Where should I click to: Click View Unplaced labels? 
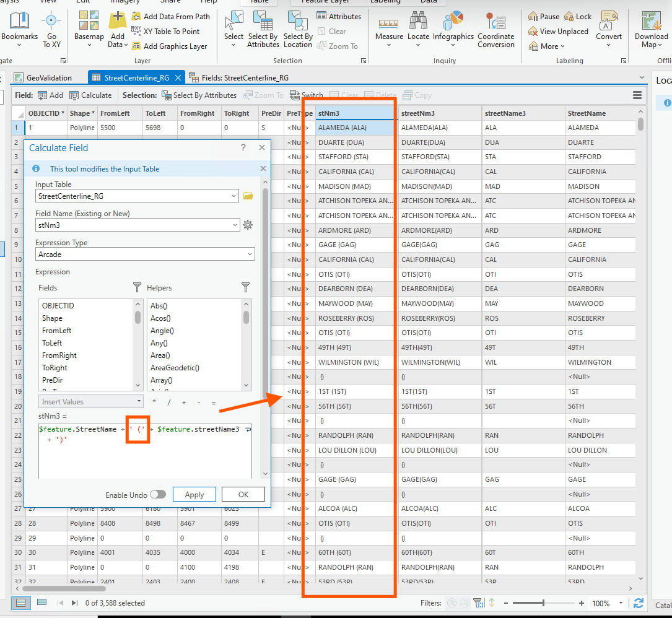tap(558, 32)
